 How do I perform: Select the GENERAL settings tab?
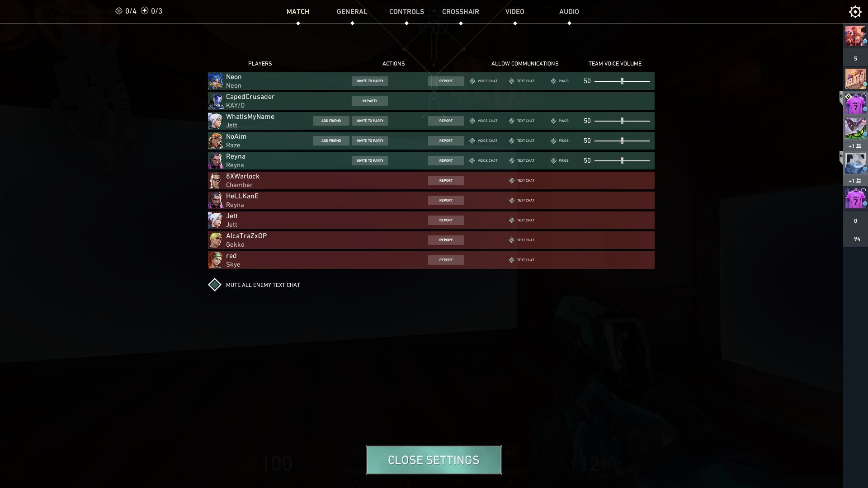click(x=352, y=12)
